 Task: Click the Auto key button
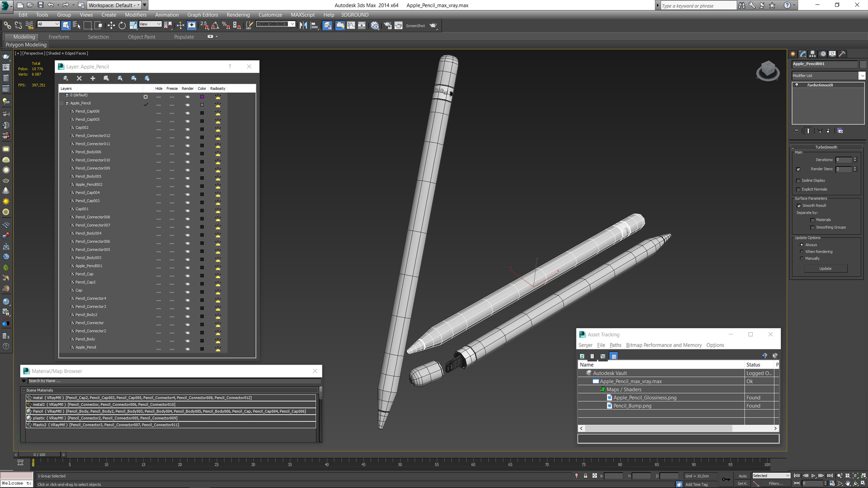click(743, 476)
